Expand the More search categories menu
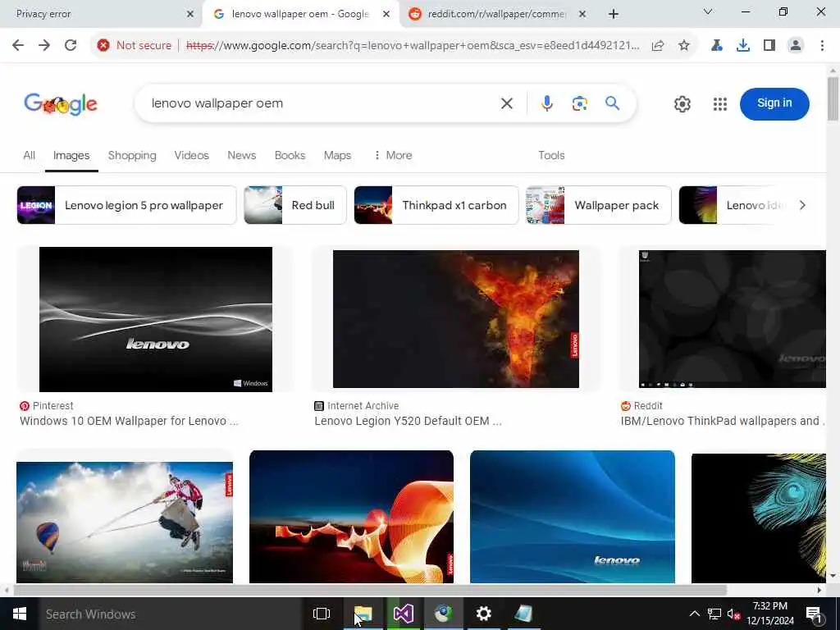This screenshot has width=840, height=630. point(393,155)
